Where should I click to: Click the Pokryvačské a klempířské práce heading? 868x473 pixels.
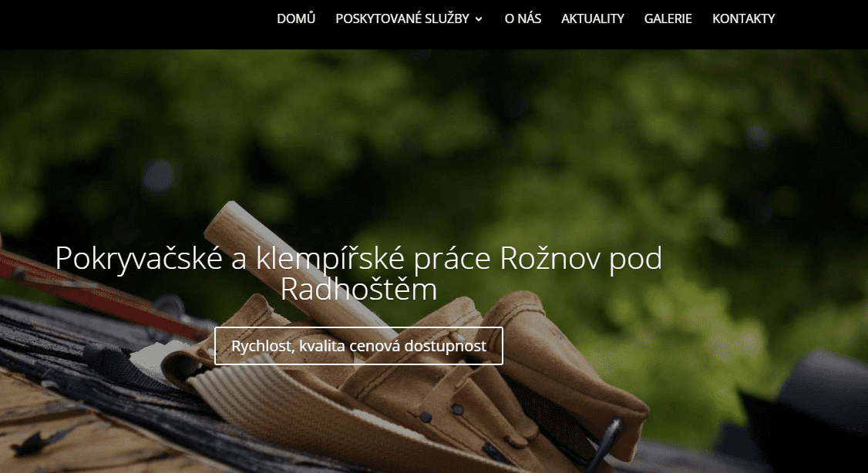click(358, 273)
